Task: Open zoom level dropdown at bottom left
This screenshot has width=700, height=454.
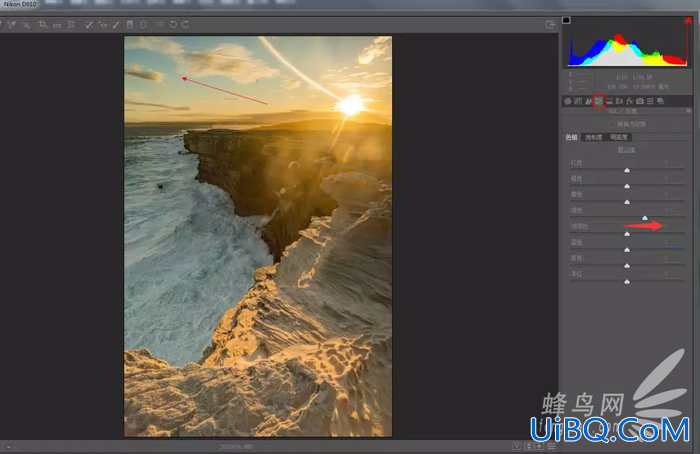Action: [x=8, y=446]
